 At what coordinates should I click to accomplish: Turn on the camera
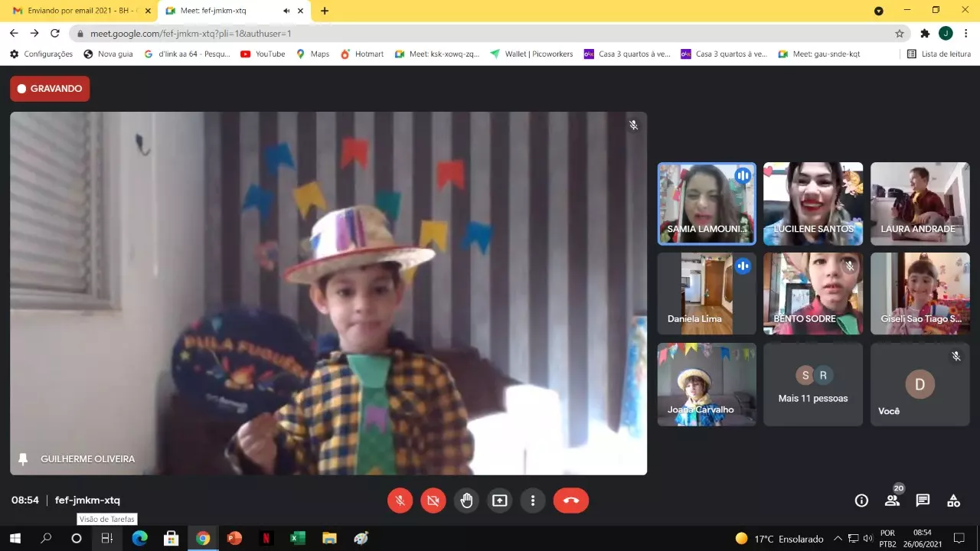tap(433, 500)
